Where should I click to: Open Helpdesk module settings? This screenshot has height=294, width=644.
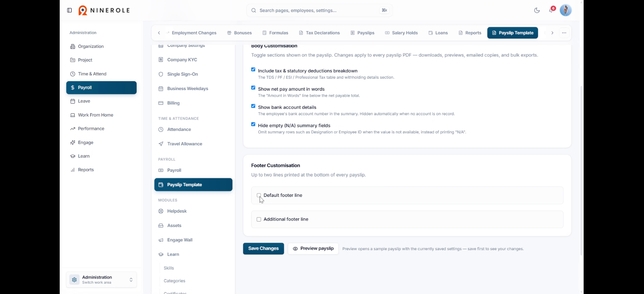tap(193, 211)
